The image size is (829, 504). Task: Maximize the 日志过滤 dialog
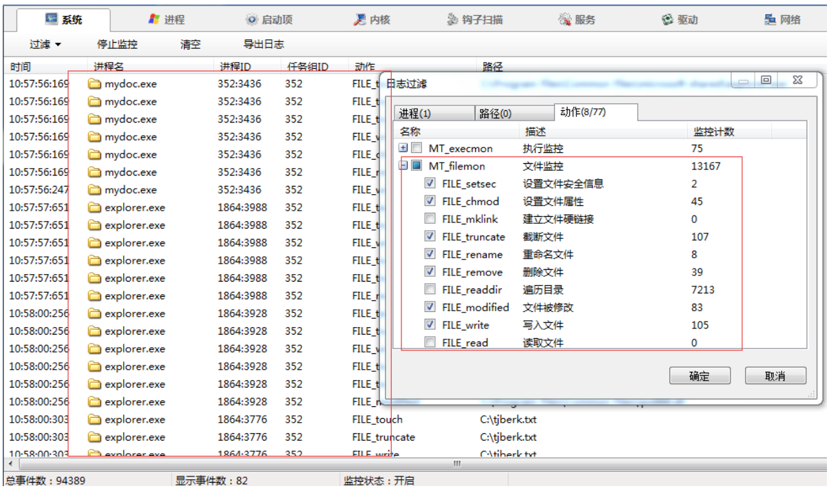[766, 81]
